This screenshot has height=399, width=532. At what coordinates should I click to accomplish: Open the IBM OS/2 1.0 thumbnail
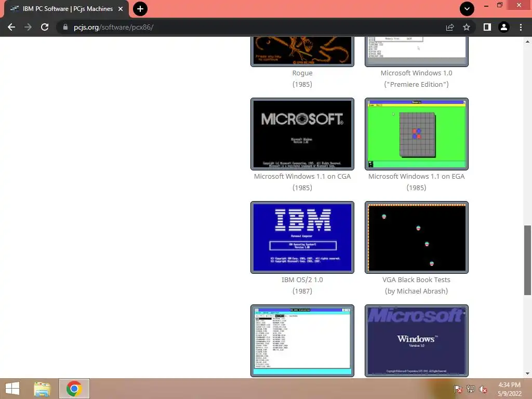302,237
